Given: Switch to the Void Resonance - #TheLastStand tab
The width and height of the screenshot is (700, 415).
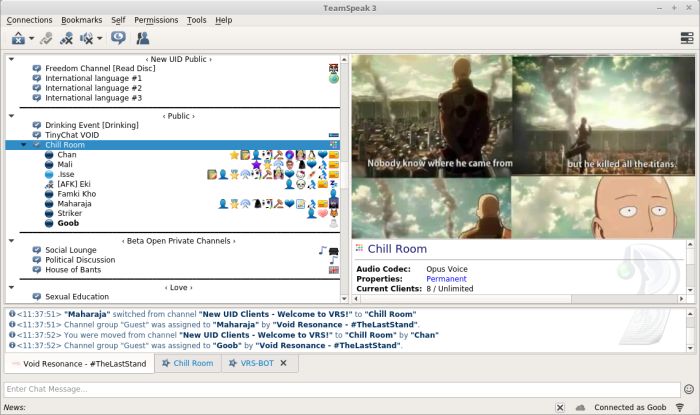Looking at the screenshot, I should 79,364.
